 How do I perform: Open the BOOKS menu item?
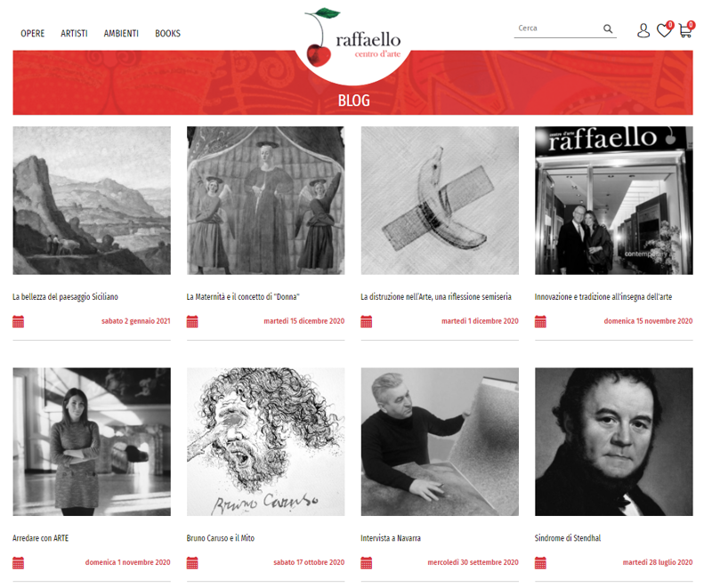[x=167, y=34]
